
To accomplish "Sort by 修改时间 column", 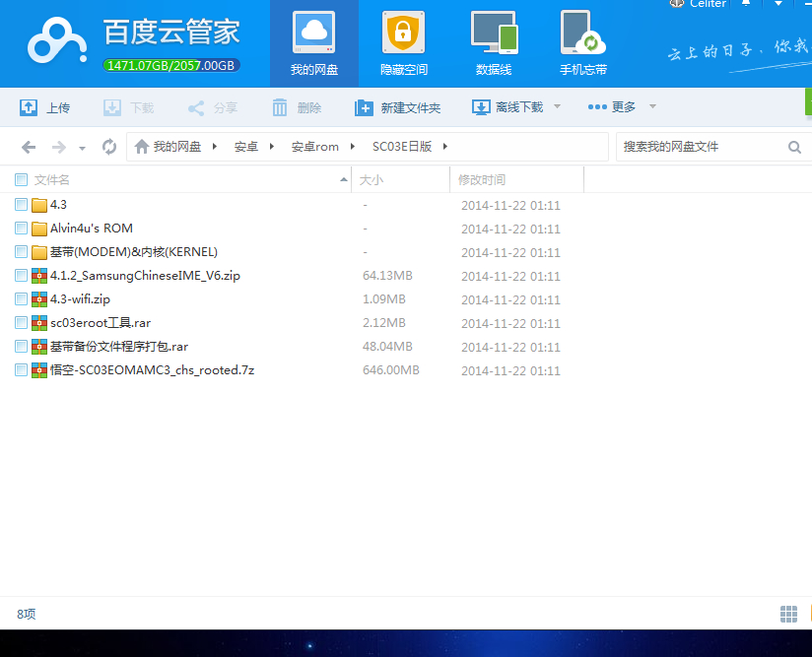I will click(482, 179).
